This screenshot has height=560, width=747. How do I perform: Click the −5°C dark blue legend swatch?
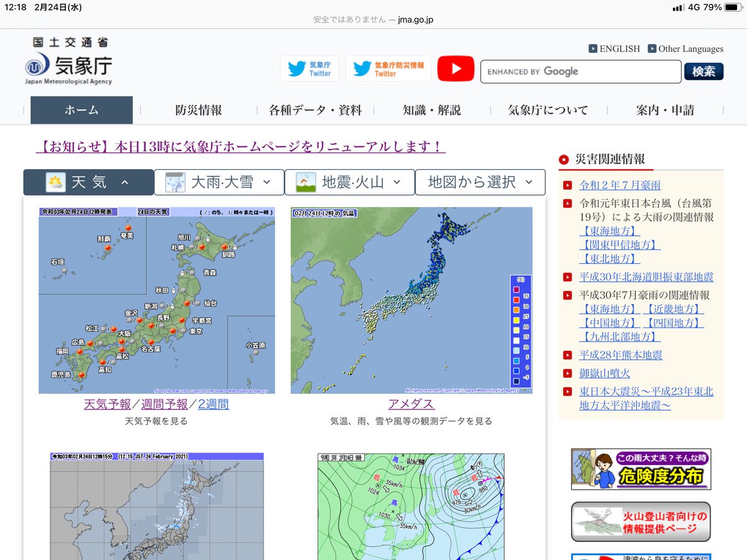click(x=517, y=381)
